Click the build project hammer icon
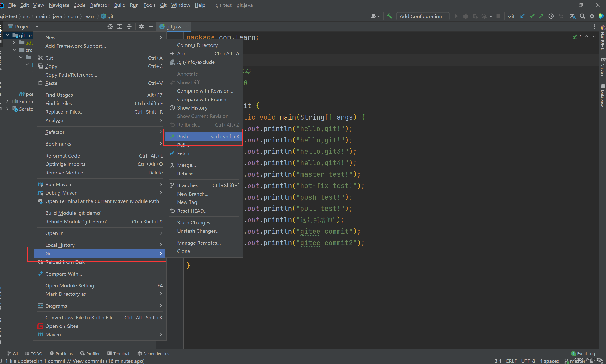Viewport: 606px width, 364px height. click(x=389, y=16)
